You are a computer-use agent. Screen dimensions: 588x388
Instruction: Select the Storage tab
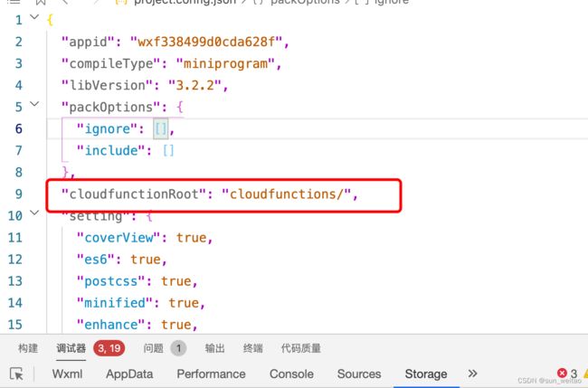point(426,374)
